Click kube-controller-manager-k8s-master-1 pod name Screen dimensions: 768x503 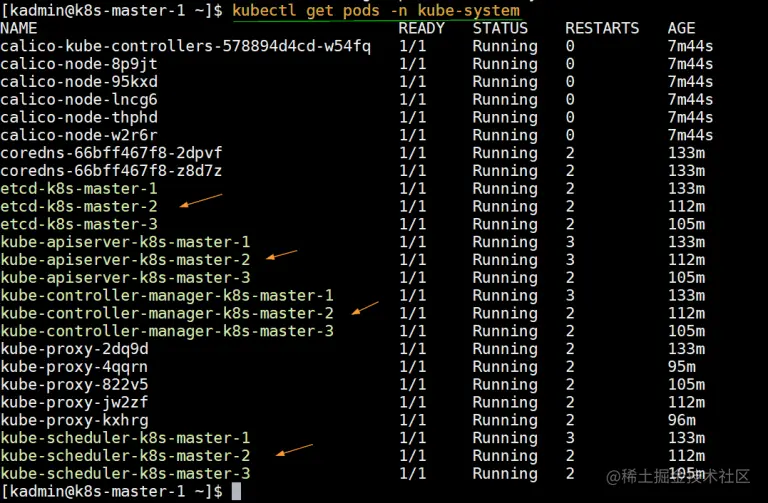click(167, 295)
